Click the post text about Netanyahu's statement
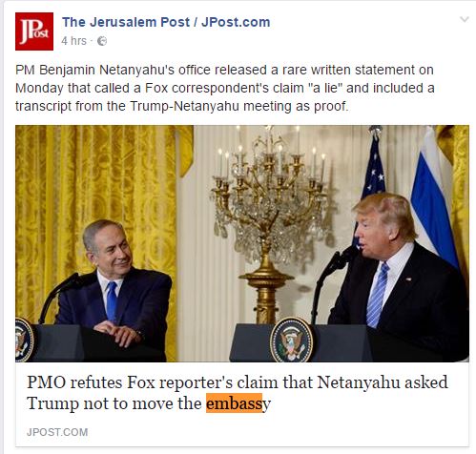476x454 pixels. click(x=225, y=88)
